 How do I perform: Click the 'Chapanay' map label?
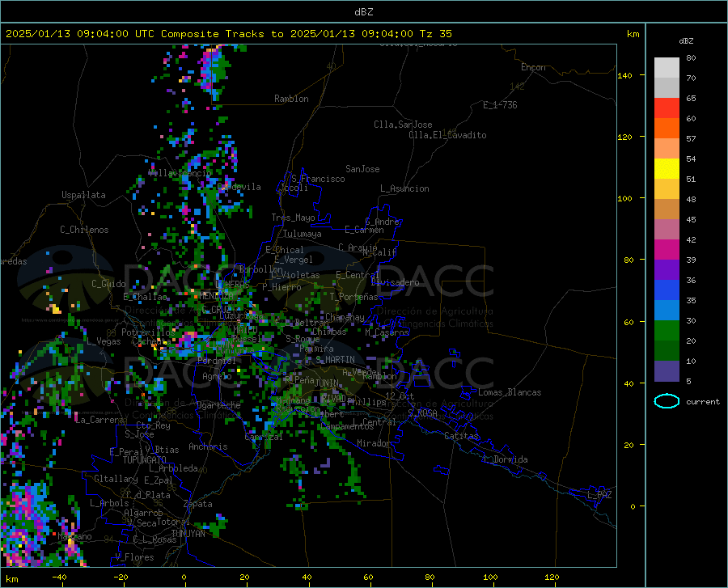[345, 317]
